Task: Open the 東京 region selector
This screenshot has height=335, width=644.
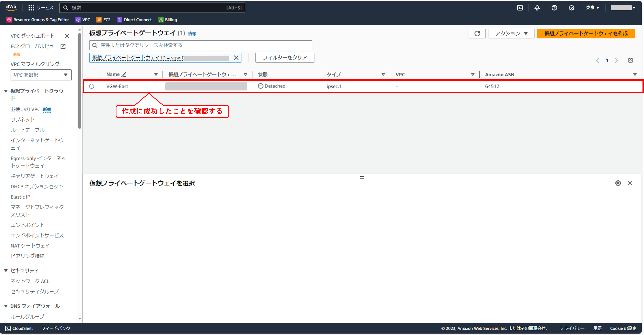Action: pos(592,8)
